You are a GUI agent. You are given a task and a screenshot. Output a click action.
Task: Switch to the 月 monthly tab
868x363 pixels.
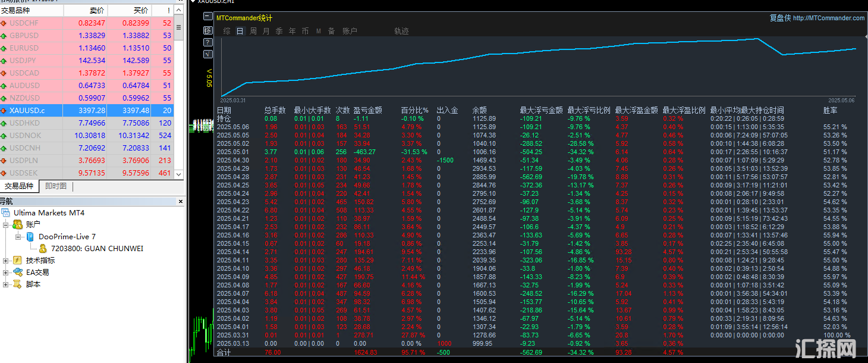(x=266, y=31)
